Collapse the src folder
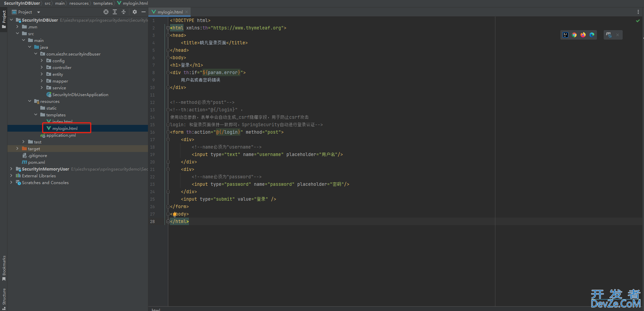 (17, 34)
